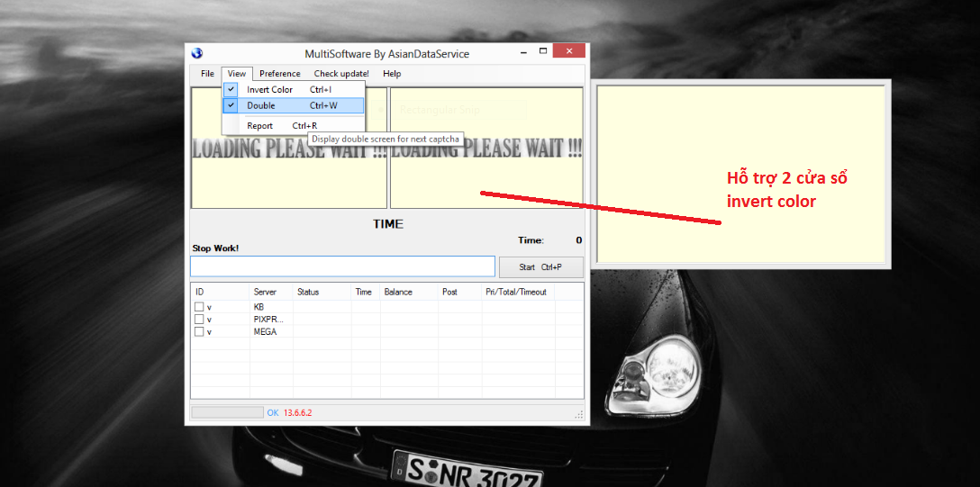Viewport: 980px width, 487px height.
Task: Click the Status column header
Action: click(x=322, y=292)
